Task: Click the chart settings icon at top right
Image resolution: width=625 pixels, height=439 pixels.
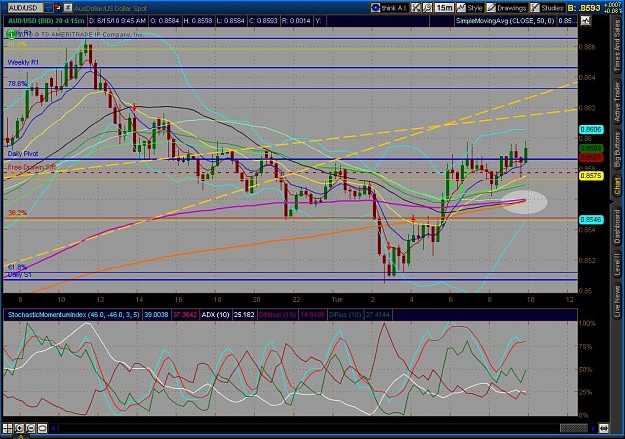Action: tap(585, 21)
